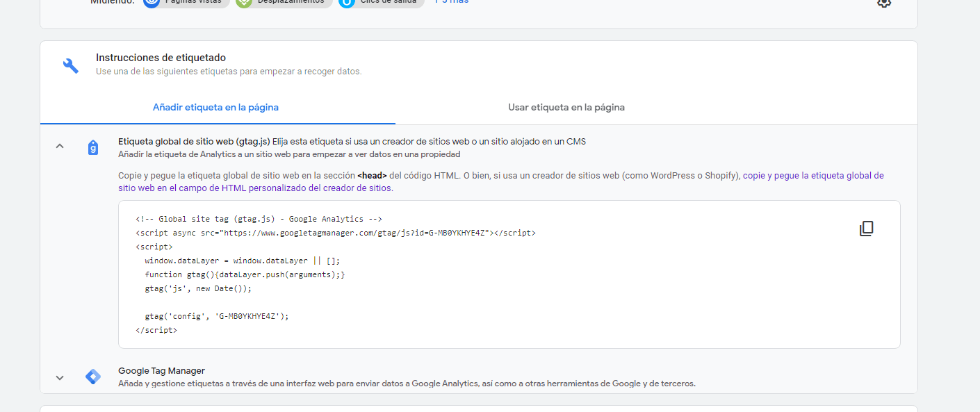This screenshot has width=980, height=412.
Task: Switch to Añadir etiqueta en la página tab
Action: 215,108
